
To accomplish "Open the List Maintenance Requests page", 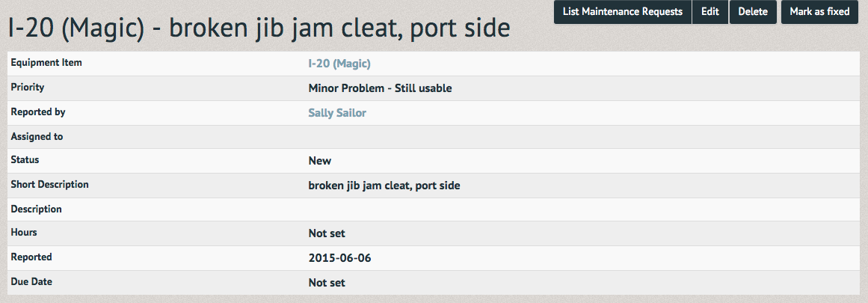I will [x=623, y=12].
